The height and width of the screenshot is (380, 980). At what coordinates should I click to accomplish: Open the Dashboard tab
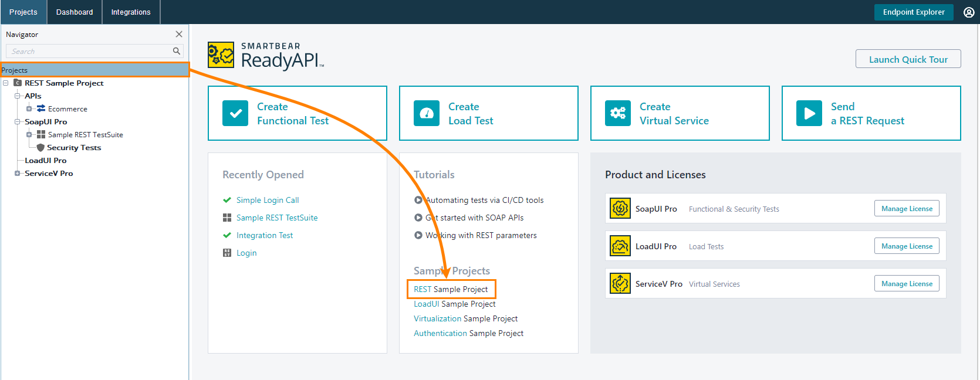(75, 12)
